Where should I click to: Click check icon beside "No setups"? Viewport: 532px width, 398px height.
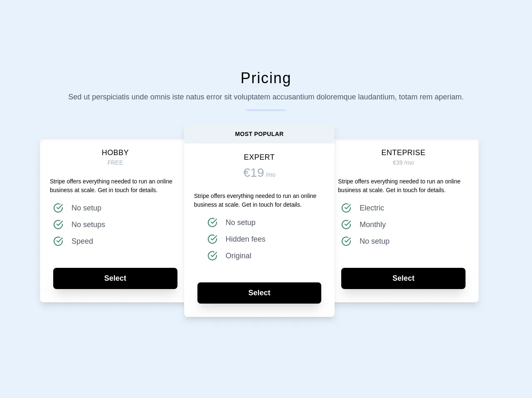coord(58,225)
